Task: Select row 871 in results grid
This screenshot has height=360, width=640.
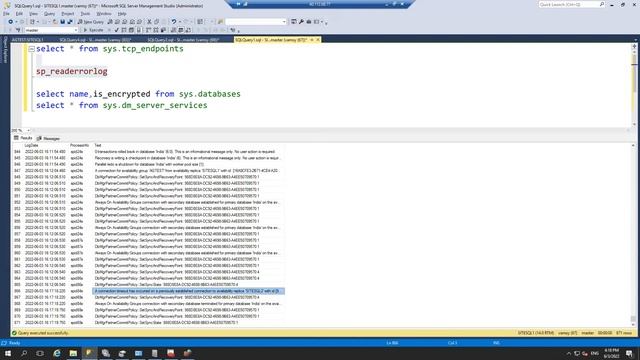Action: pyautogui.click(x=17, y=322)
